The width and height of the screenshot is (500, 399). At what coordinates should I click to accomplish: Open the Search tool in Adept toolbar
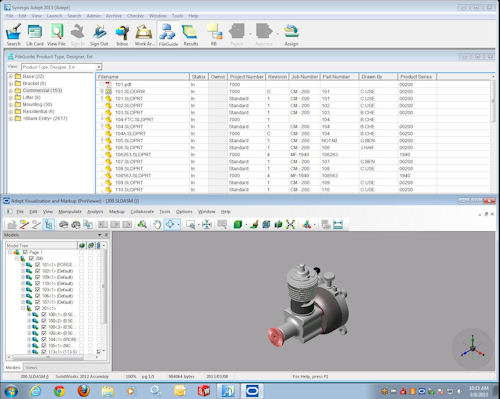click(14, 35)
